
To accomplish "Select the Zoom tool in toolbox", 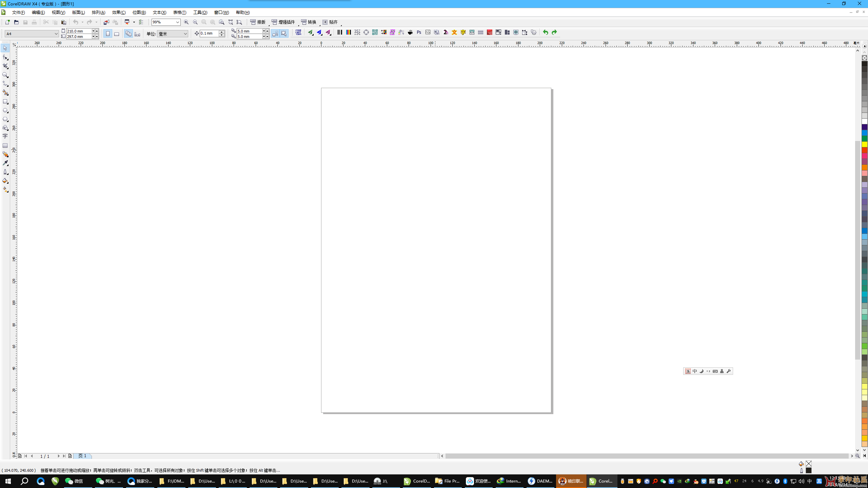I will [5, 75].
